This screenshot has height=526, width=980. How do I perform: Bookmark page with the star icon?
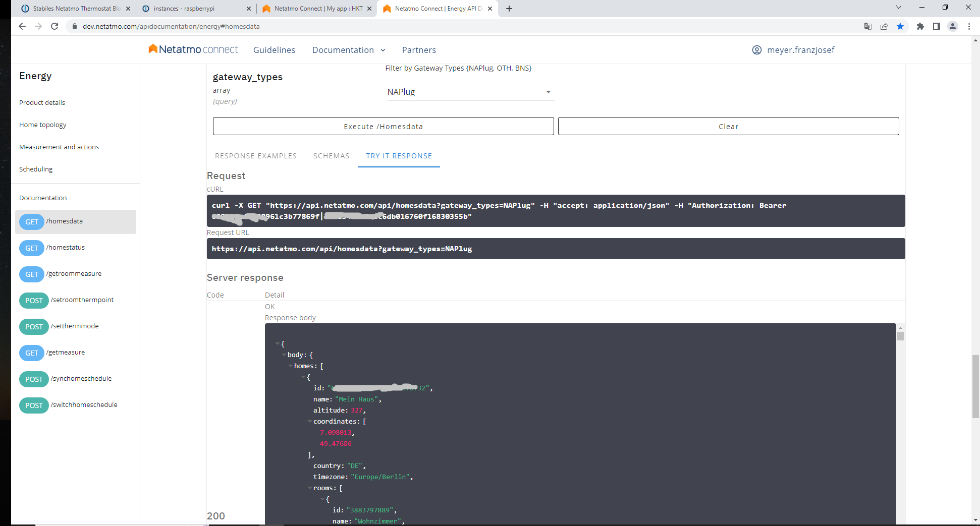[900, 26]
